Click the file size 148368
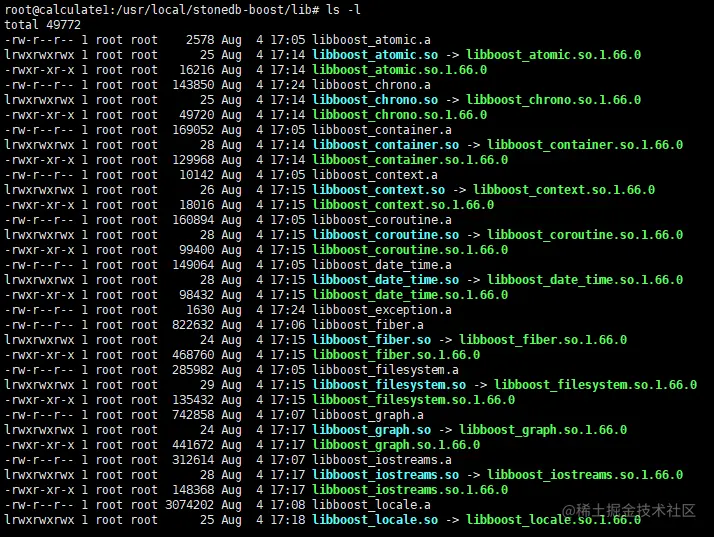This screenshot has height=537, width=714. pyautogui.click(x=193, y=491)
